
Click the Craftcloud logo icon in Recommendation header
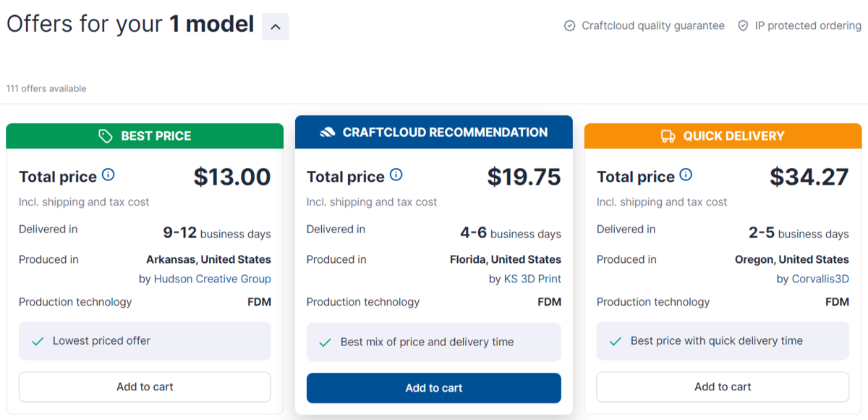pos(328,133)
